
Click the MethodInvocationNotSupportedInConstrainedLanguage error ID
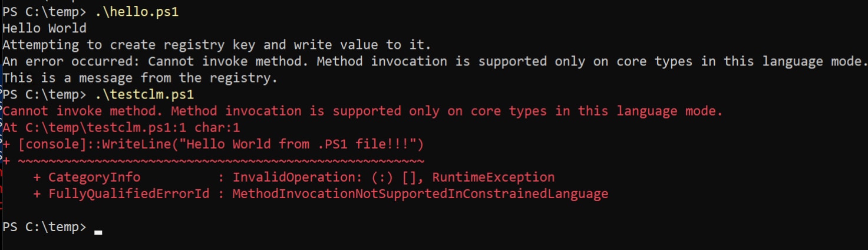click(x=420, y=193)
